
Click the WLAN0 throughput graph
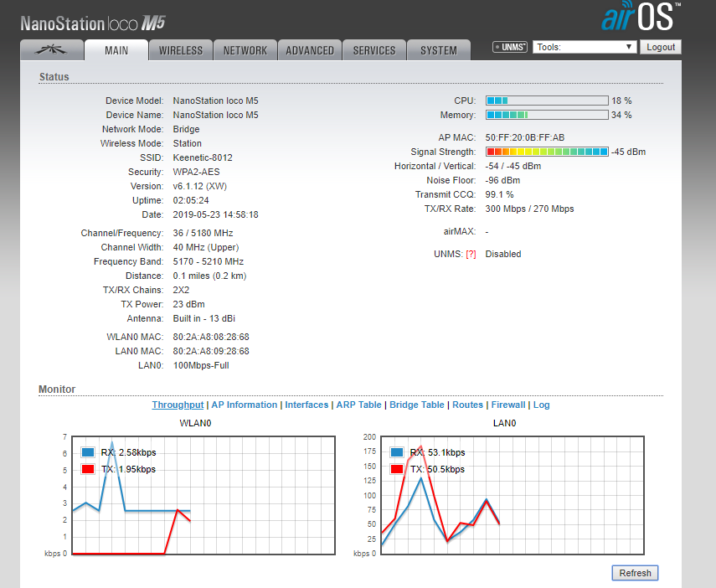(x=203, y=495)
